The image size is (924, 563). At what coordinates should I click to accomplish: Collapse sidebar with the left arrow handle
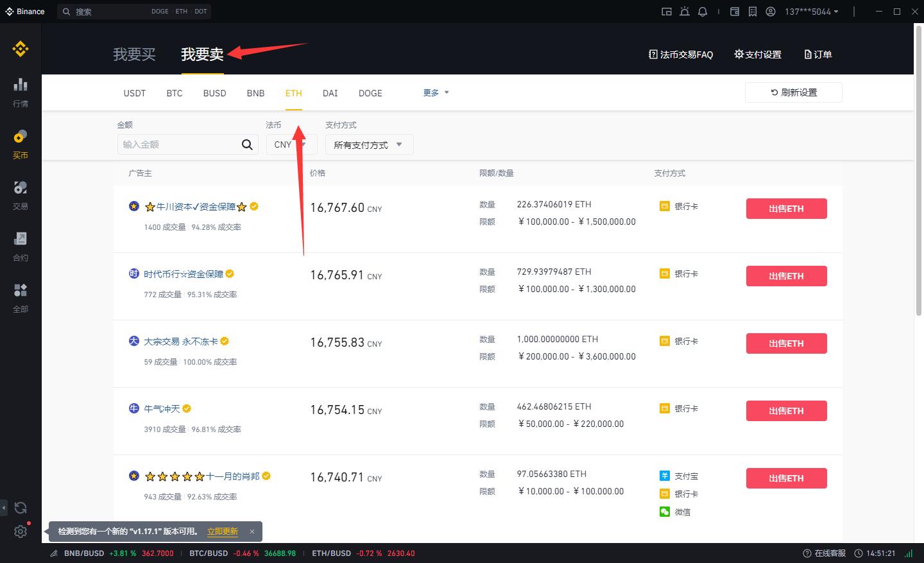coord(4,508)
